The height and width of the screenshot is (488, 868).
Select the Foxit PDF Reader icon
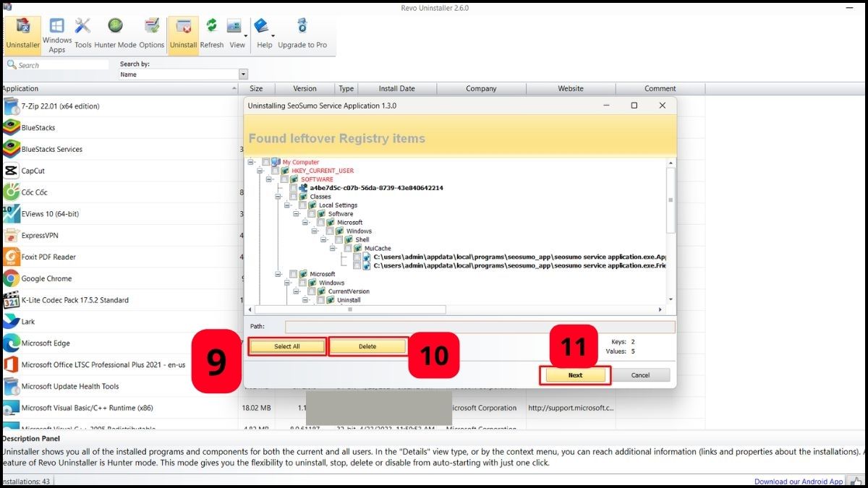tap(11, 257)
